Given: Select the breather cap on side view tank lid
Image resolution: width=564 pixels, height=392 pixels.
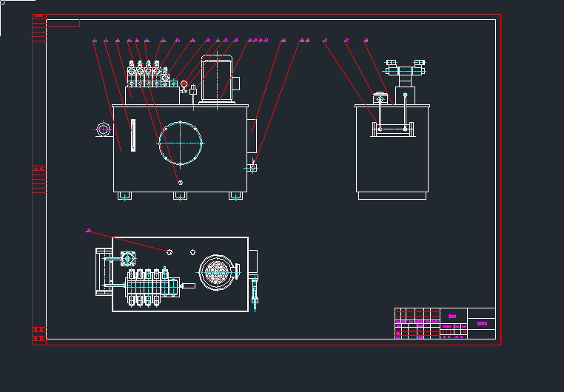Looking at the screenshot, I should tap(380, 99).
